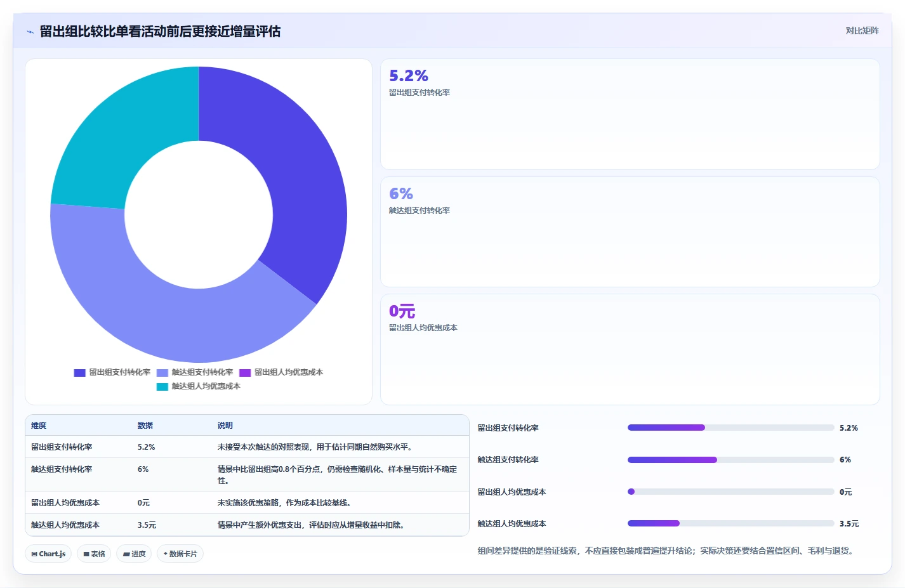Click the 3.5元 progress value
The image size is (905, 588).
[849, 524]
